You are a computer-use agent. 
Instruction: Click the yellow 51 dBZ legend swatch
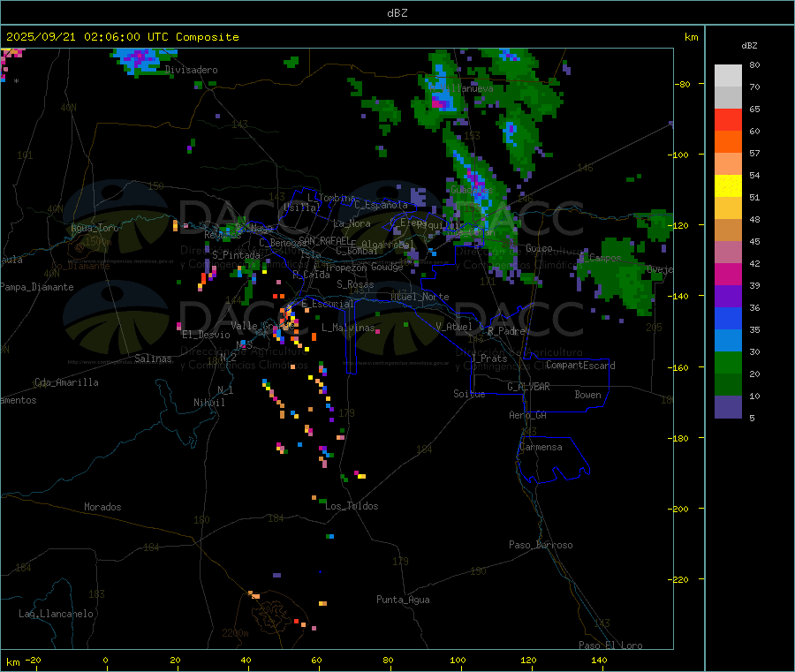[728, 186]
